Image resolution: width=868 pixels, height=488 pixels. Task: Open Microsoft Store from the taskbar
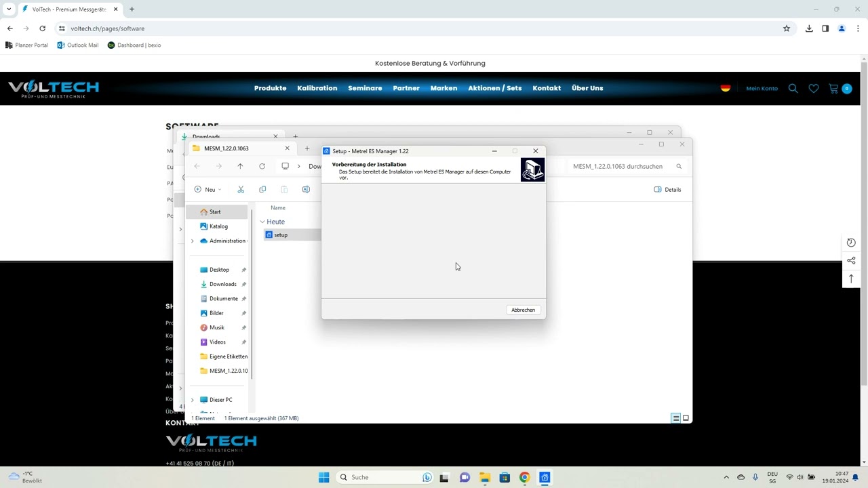(505, 477)
